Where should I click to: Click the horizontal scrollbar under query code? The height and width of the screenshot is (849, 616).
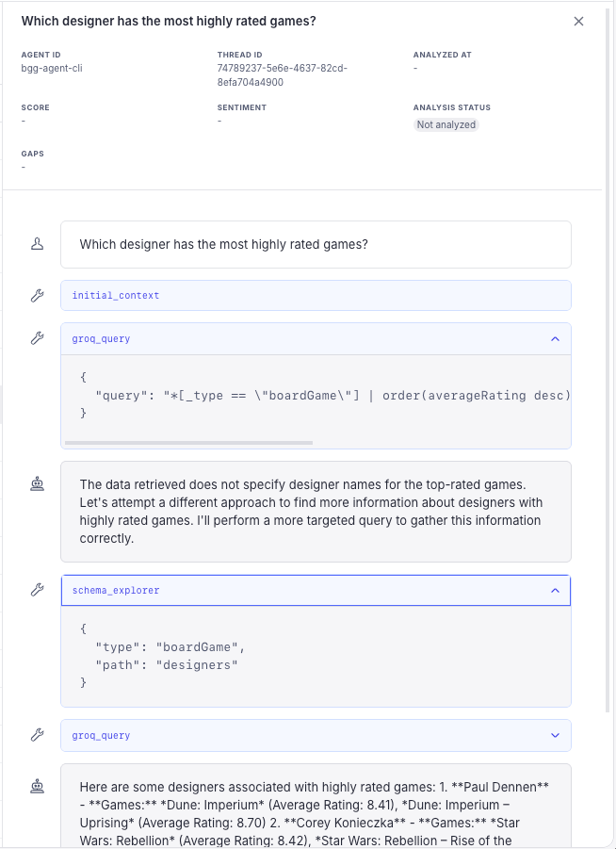(x=188, y=443)
